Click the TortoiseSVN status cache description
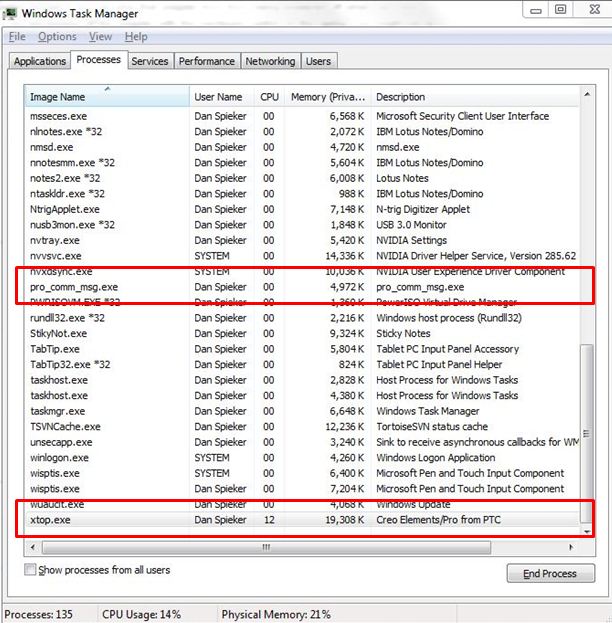 (432, 426)
